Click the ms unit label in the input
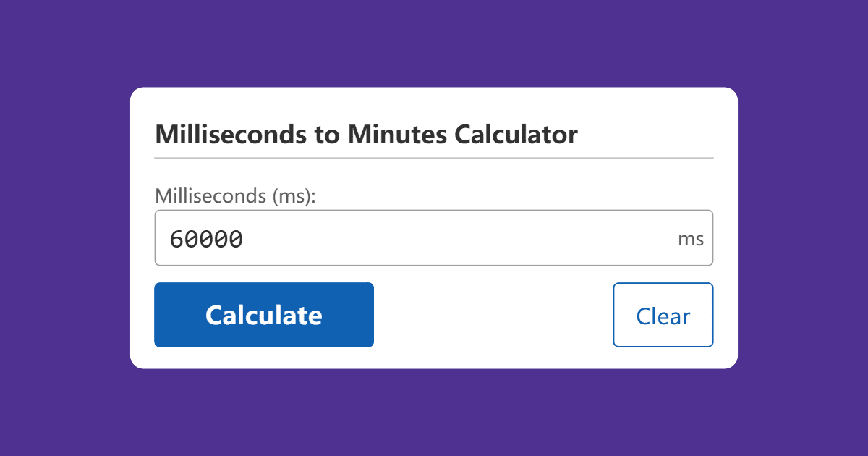Image resolution: width=868 pixels, height=456 pixels. pyautogui.click(x=691, y=238)
